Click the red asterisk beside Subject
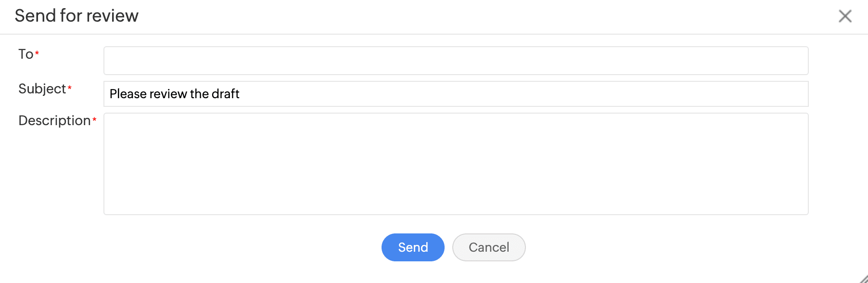Screen dimensions: 868x283 coord(70,88)
